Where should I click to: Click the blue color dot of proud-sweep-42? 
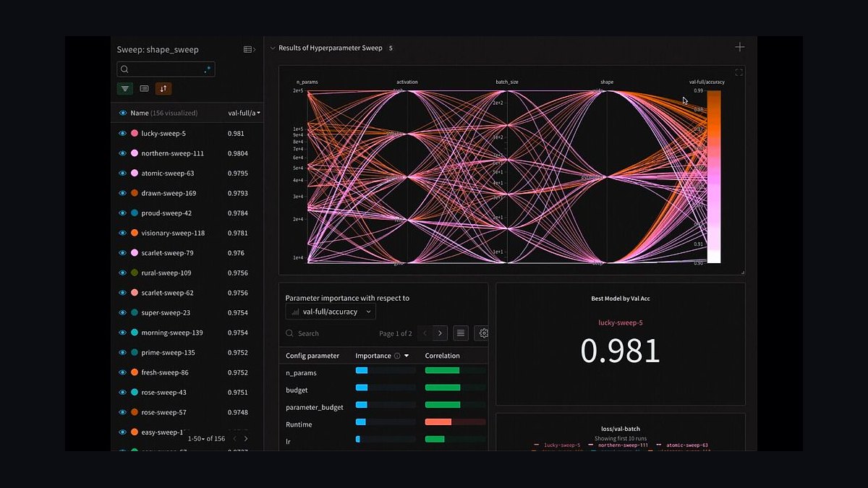(135, 213)
